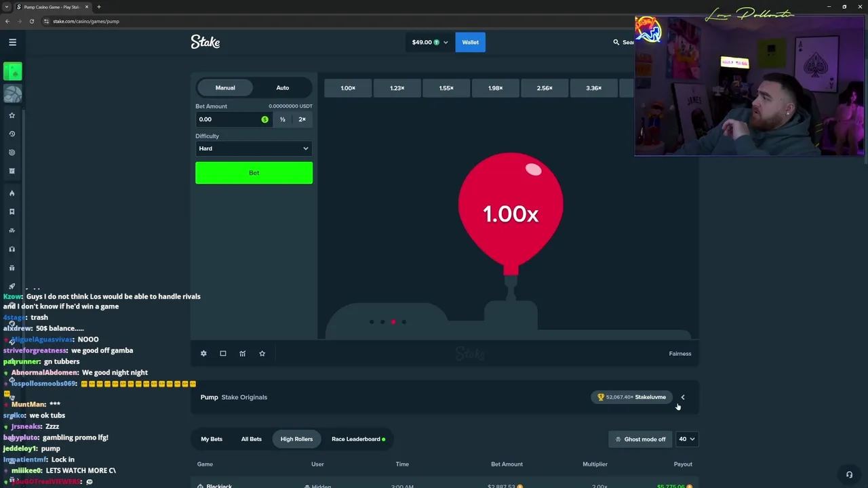Click the USDT currency icon in bet field
The height and width of the screenshot is (488, 868).
coord(264,119)
